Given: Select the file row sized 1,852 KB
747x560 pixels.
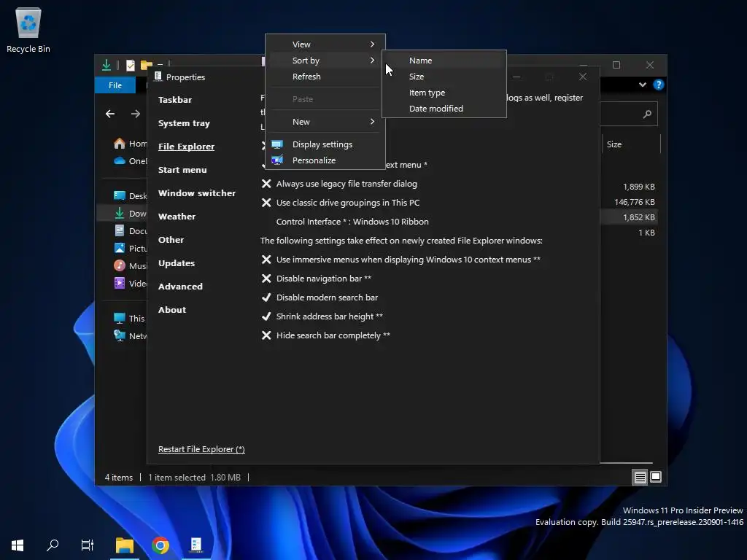Looking at the screenshot, I should [x=630, y=217].
